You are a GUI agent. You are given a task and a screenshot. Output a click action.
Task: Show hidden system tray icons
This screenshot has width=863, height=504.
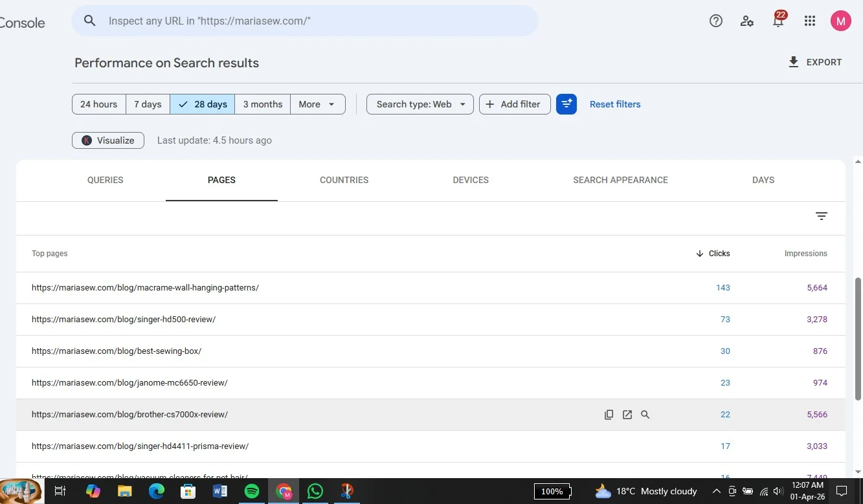click(x=717, y=491)
